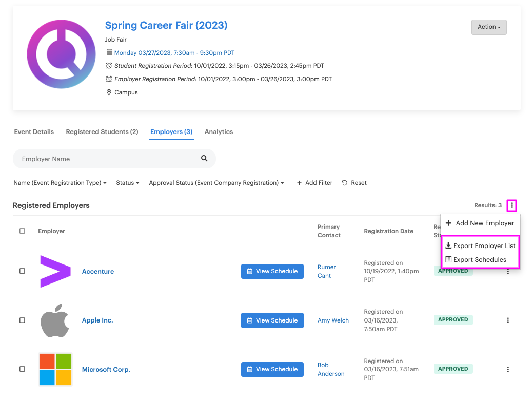
Task: Open Accenture row options menu
Action: click(508, 272)
